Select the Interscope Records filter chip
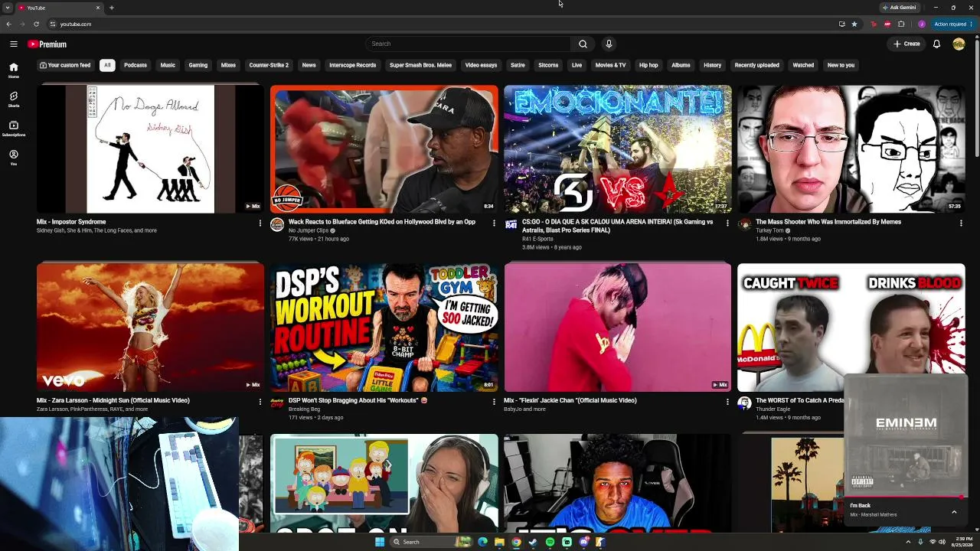The image size is (980, 551). coord(353,65)
